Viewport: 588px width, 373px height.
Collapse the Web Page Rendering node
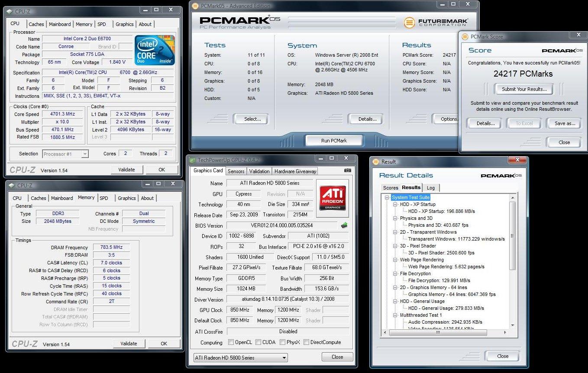pos(395,260)
